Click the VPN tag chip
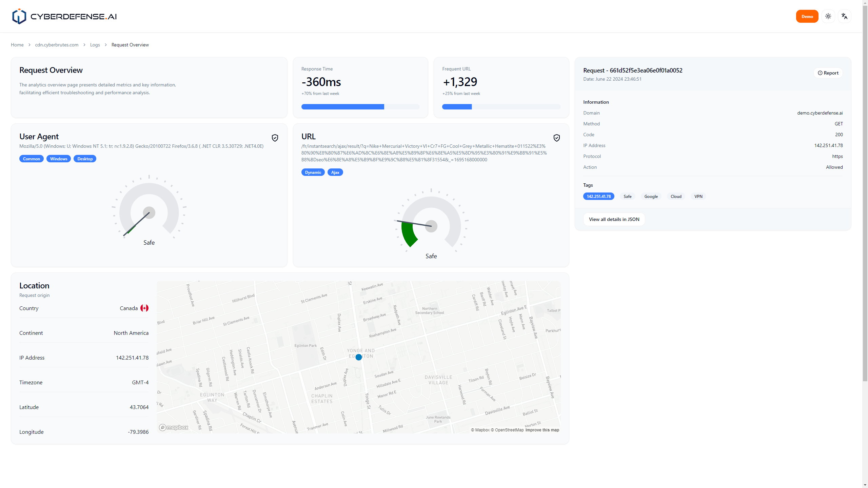Screen dimensions: 868x488 pyautogui.click(x=698, y=196)
